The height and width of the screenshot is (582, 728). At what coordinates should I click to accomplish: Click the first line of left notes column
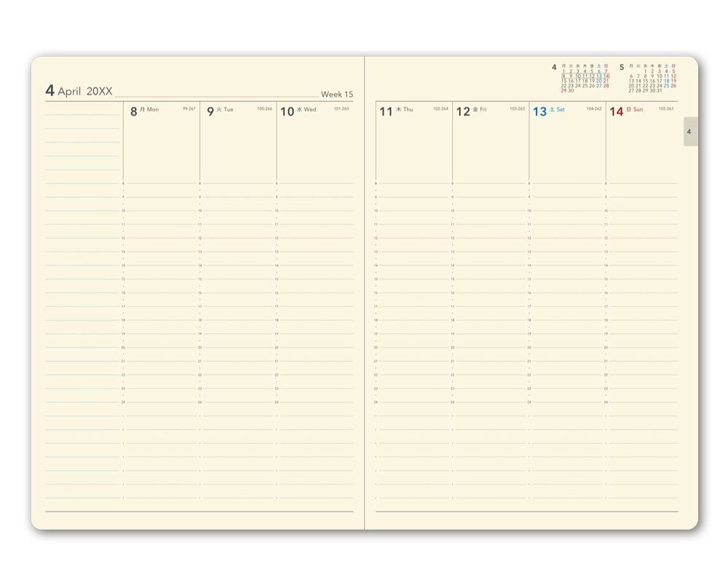click(82, 115)
